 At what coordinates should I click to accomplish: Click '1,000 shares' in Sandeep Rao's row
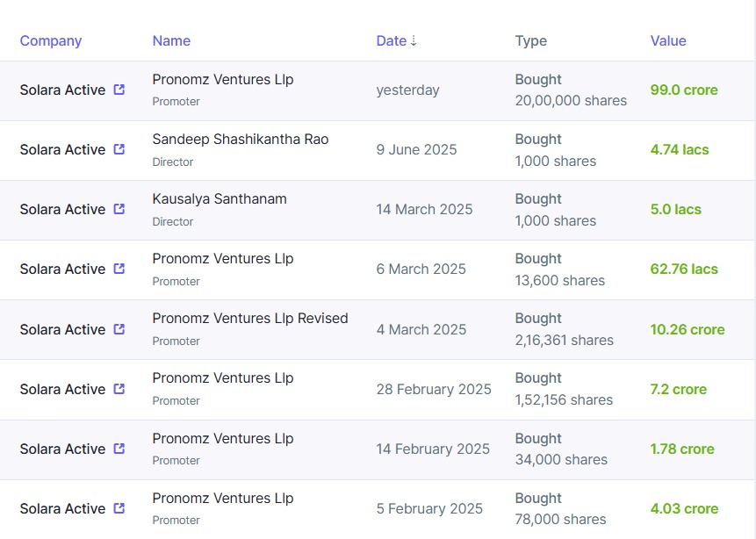(556, 162)
